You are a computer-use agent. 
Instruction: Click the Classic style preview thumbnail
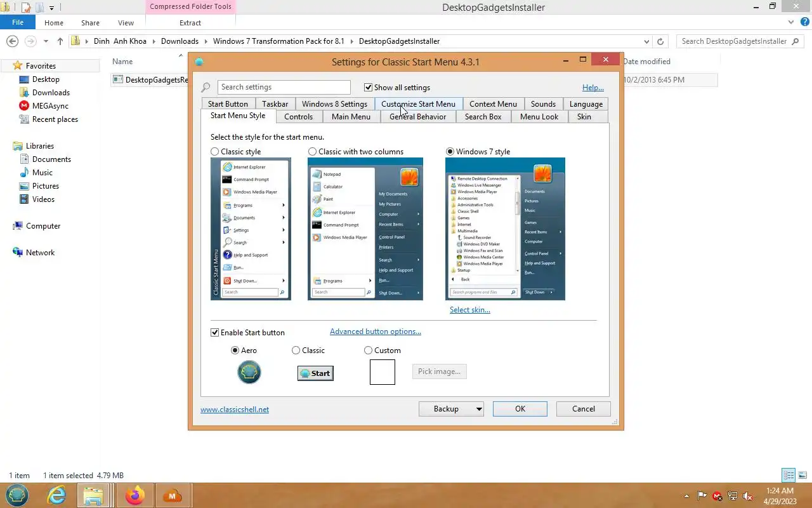251,229
